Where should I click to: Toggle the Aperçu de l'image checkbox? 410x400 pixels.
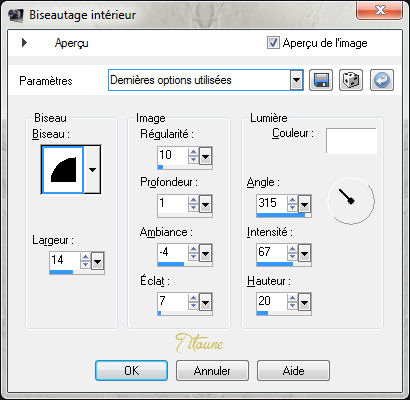pyautogui.click(x=273, y=43)
